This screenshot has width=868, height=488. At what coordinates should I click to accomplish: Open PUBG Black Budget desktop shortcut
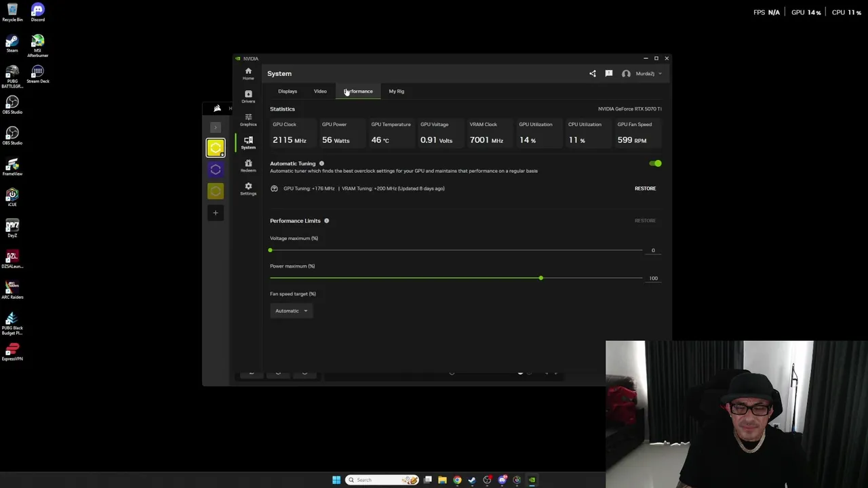click(x=12, y=323)
